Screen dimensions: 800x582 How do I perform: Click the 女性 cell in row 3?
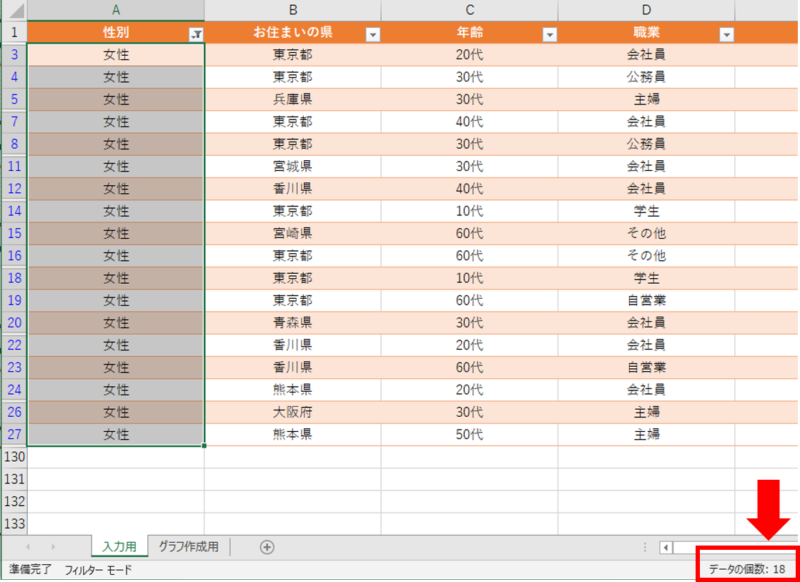[116, 55]
